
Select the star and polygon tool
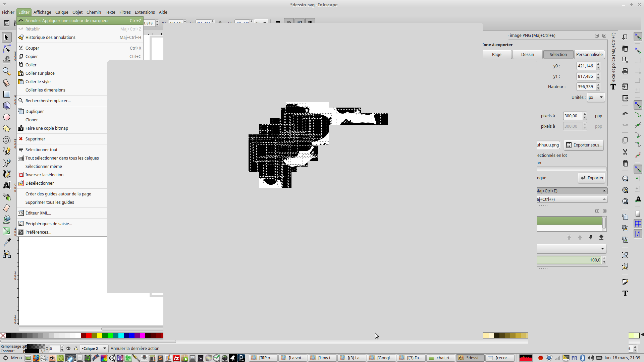[6, 129]
